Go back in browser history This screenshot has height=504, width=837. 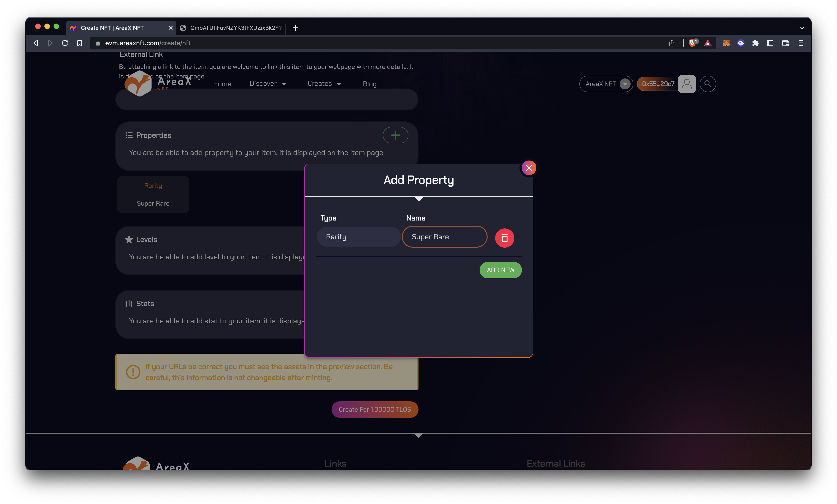pyautogui.click(x=36, y=43)
